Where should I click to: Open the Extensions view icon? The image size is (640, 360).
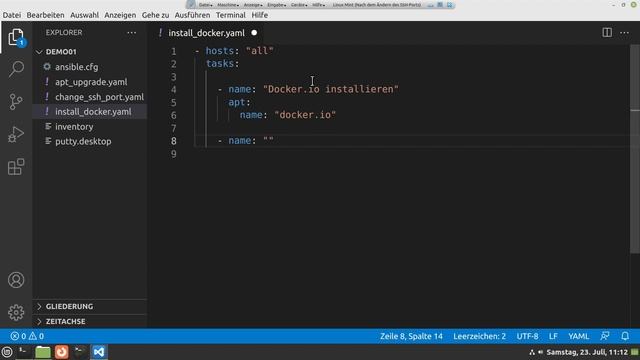(x=16, y=167)
